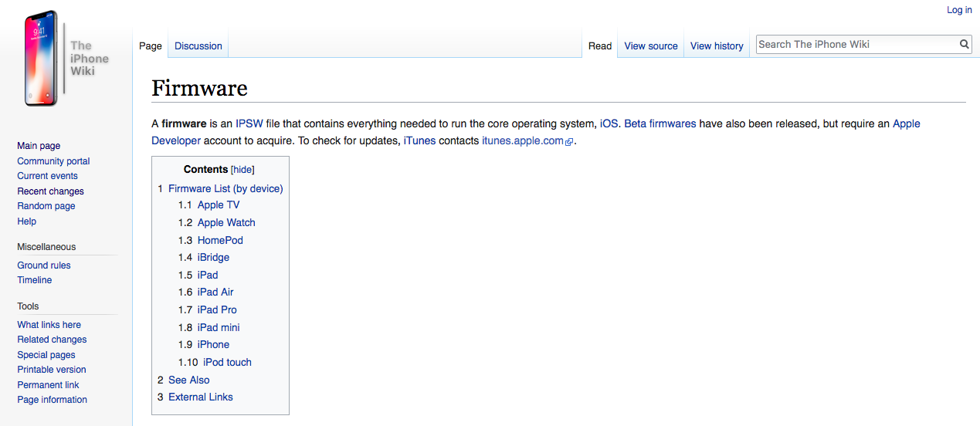Select the Read tab
The image size is (980, 426).
point(600,46)
